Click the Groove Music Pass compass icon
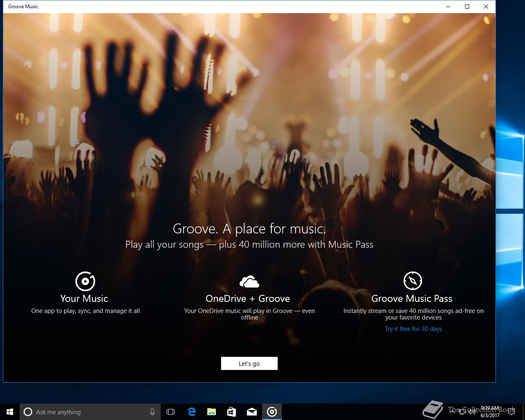The width and height of the screenshot is (525, 420). [413, 281]
